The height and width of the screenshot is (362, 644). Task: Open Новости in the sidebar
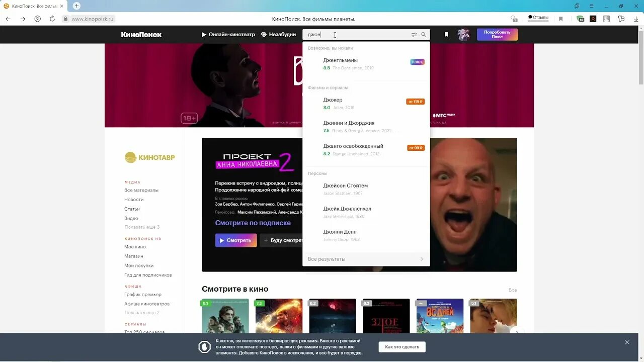coord(134,200)
